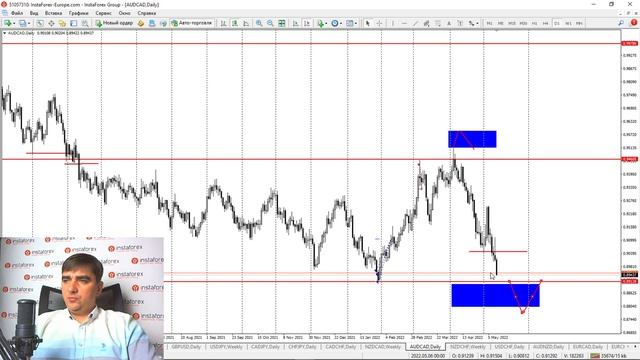Switch to M30 timeframe
Image resolution: width=640 pixels, height=360 pixels.
click(523, 23)
